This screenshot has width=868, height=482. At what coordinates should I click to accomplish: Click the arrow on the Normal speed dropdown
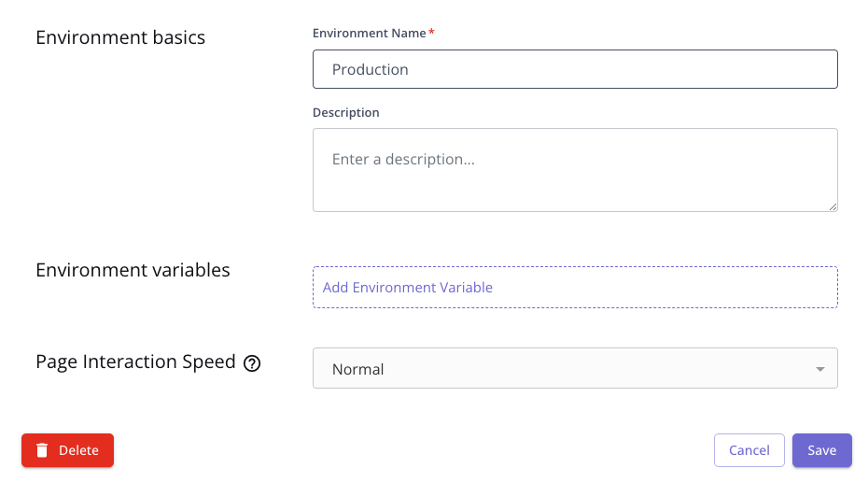(819, 369)
